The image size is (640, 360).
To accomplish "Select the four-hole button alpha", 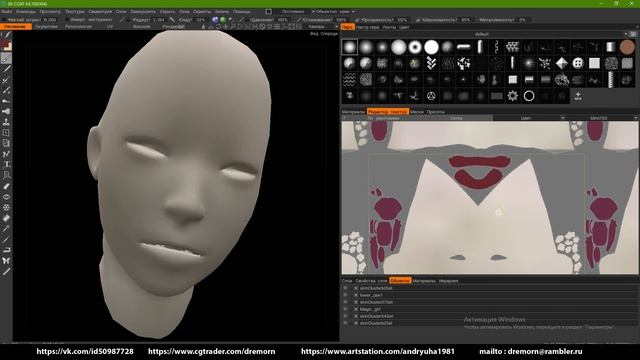I will [578, 63].
